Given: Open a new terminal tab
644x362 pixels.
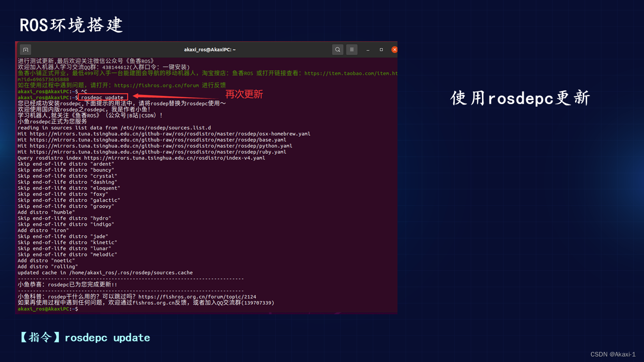Looking at the screenshot, I should click(x=25, y=49).
